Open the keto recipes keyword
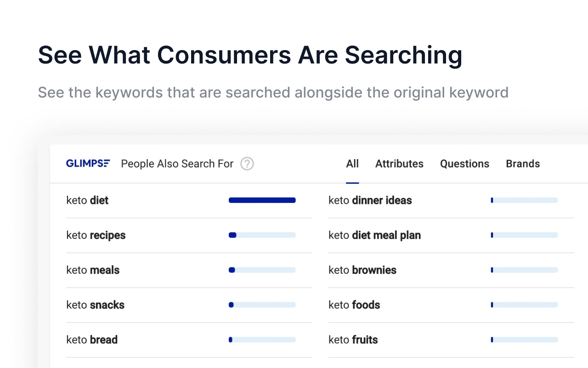Viewport: 588px width, 368px height. (x=96, y=236)
